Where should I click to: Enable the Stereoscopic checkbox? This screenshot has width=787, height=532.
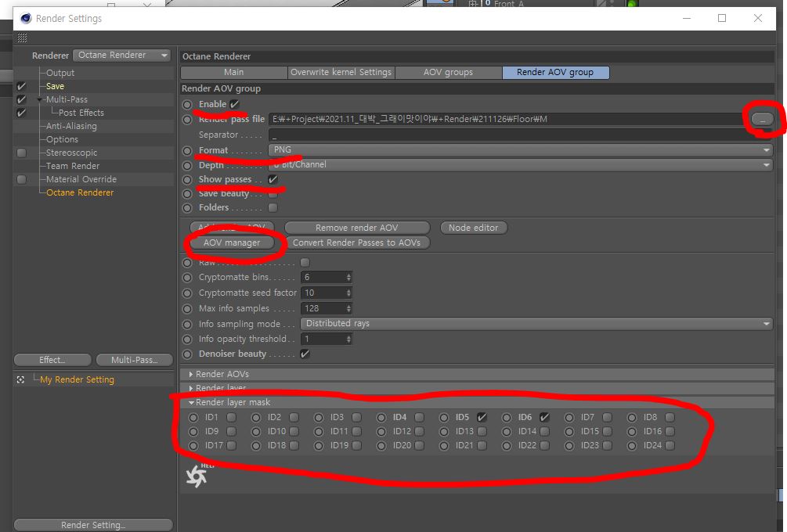[x=21, y=153]
